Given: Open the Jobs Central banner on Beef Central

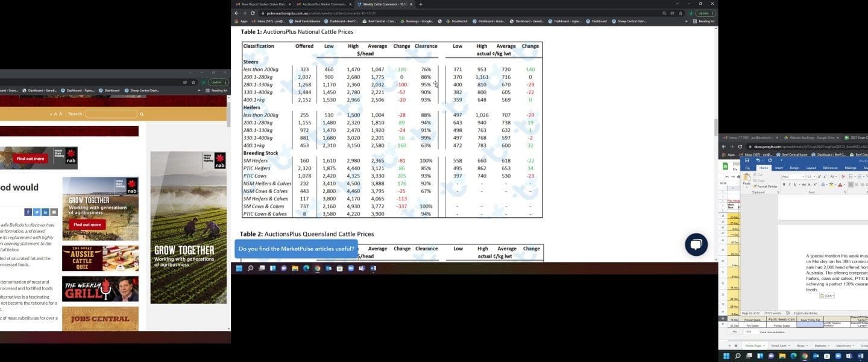Looking at the screenshot, I should click(100, 319).
